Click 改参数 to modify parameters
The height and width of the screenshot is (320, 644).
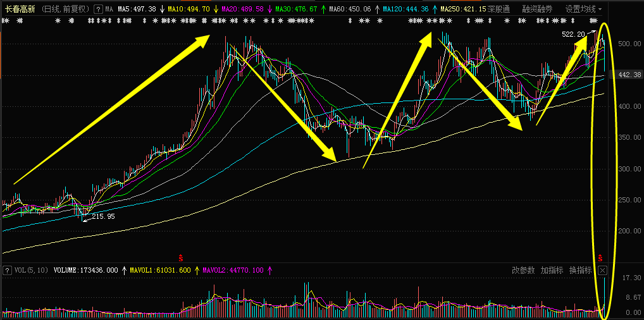[523, 270]
